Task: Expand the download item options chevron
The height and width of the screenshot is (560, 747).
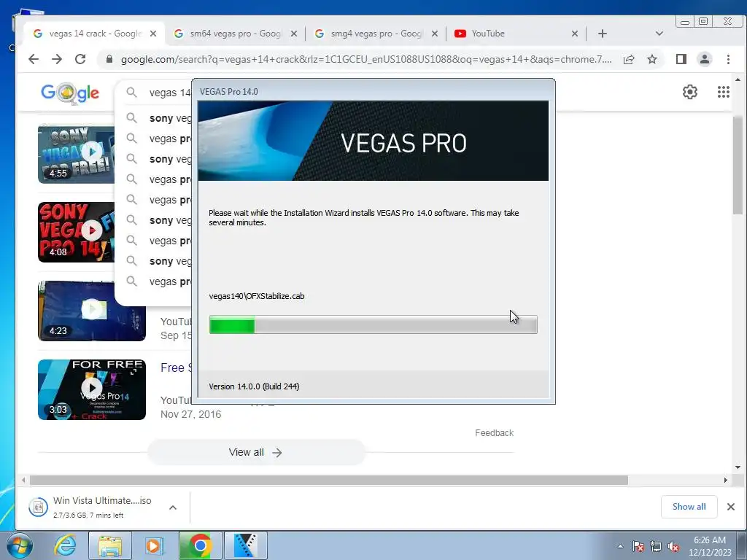Action: coord(173,507)
